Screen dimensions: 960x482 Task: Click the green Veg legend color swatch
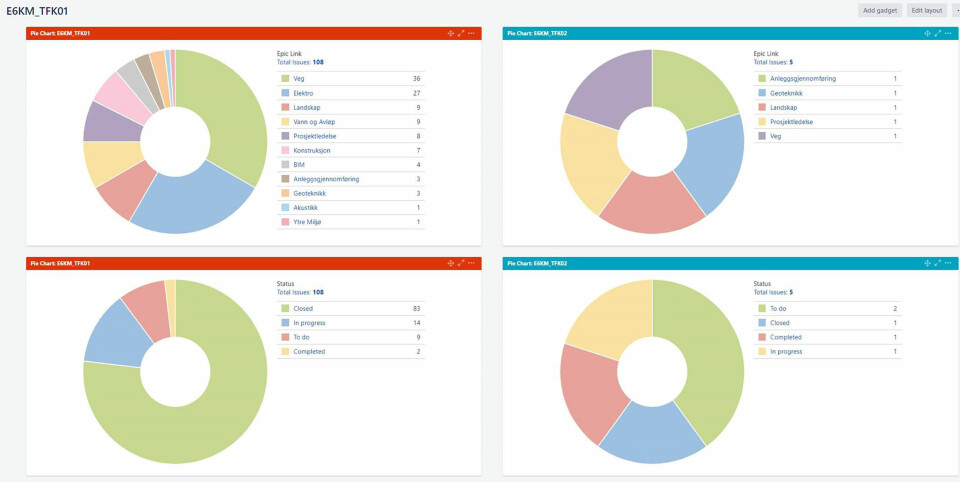coord(285,78)
